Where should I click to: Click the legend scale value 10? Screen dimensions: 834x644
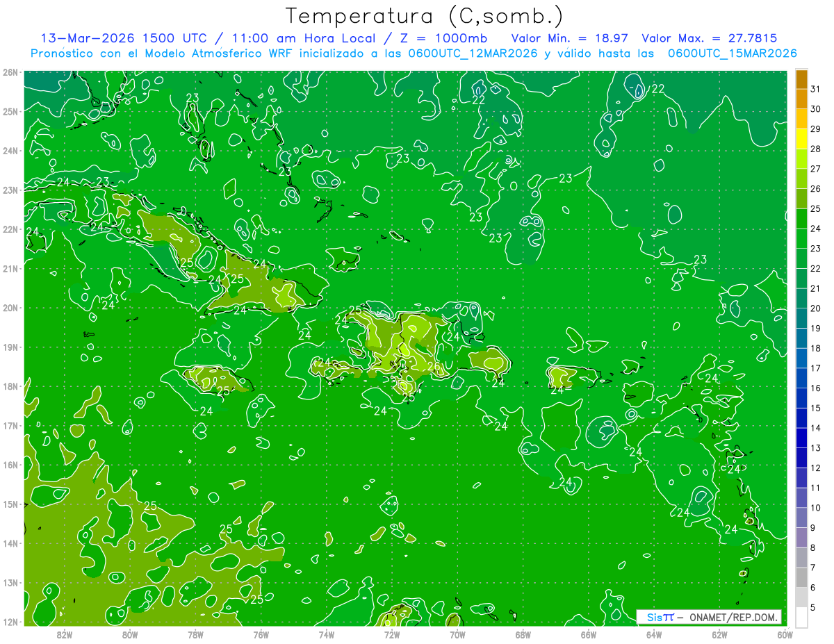click(815, 508)
